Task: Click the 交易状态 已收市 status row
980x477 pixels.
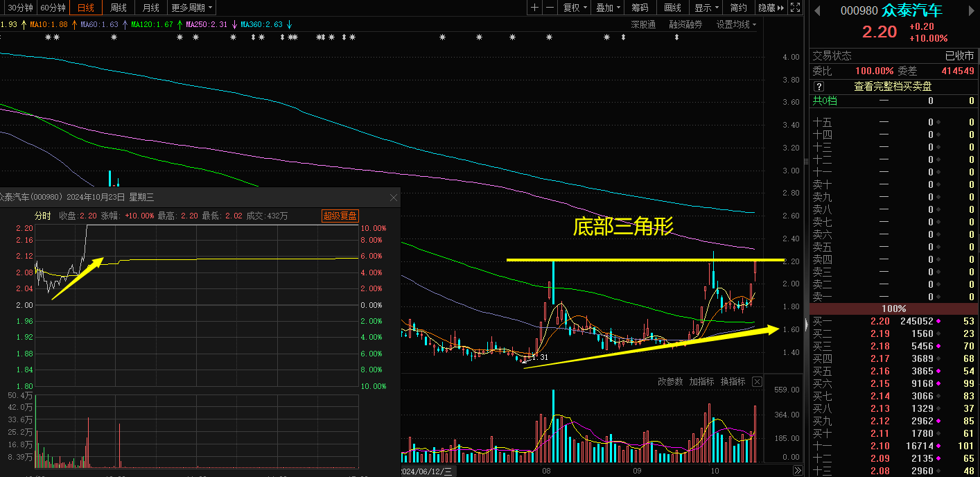Action: pos(893,55)
